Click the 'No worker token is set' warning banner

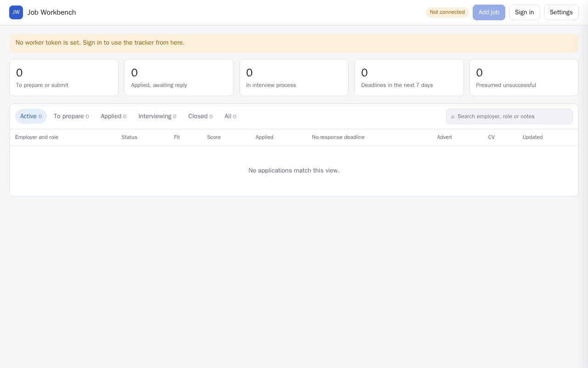(x=294, y=43)
